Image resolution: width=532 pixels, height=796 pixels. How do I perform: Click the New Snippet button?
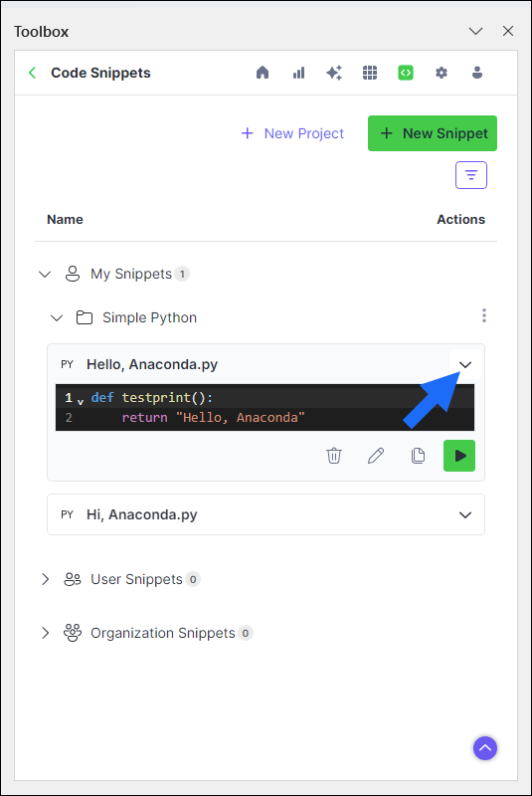(433, 133)
